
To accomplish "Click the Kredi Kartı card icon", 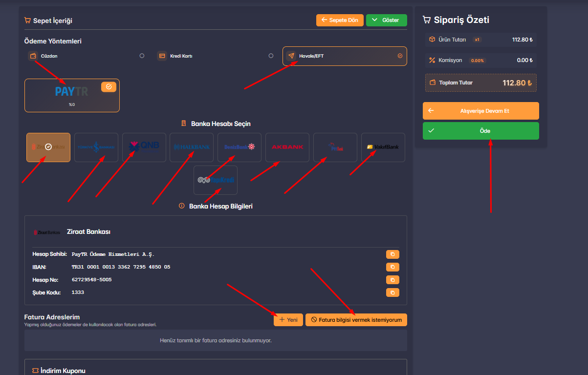I will (162, 56).
